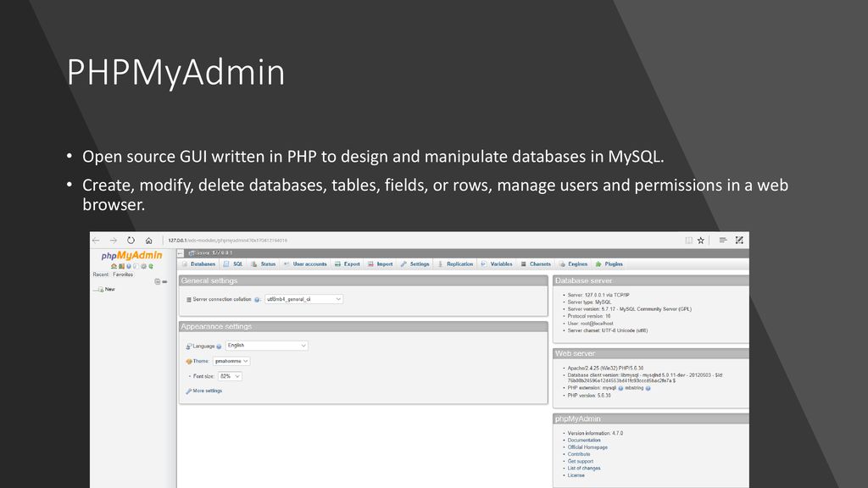This screenshot has height=488, width=868.
Task: Open the License link
Action: point(576,475)
